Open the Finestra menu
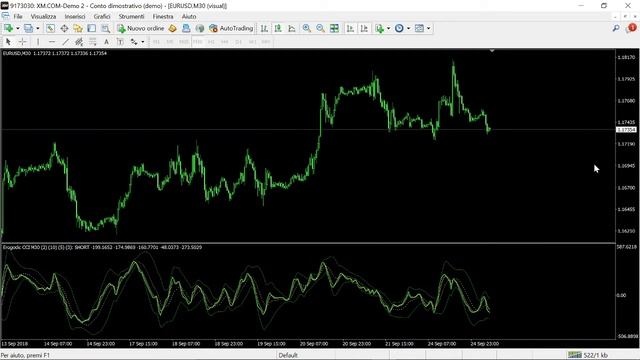Image resolution: width=640 pixels, height=360 pixels. click(x=163, y=16)
